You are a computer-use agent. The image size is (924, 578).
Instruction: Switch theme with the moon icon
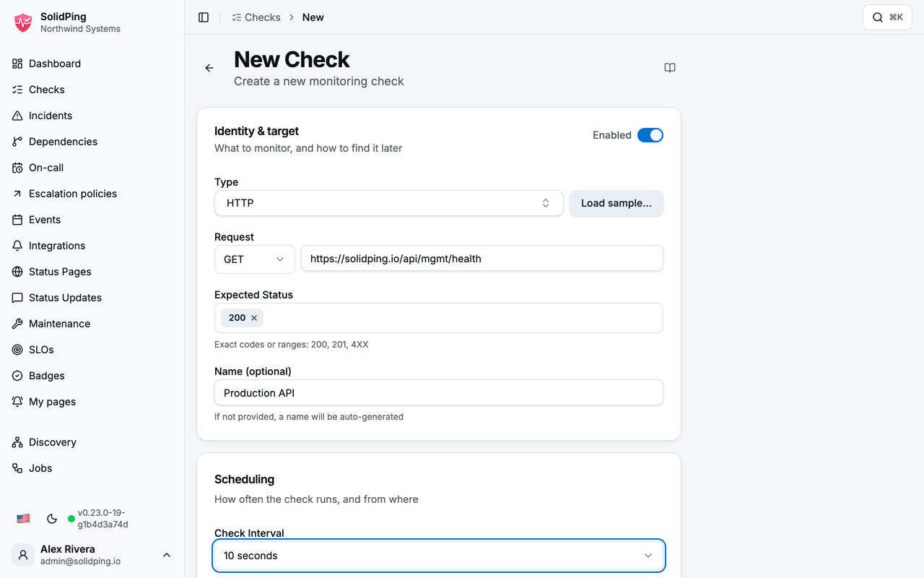52,519
